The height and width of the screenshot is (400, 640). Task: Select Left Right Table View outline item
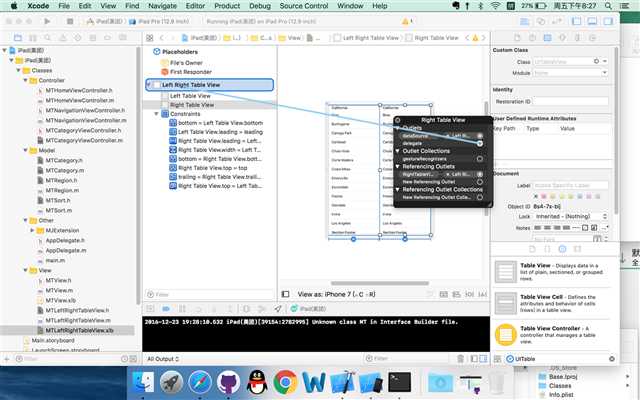point(209,84)
